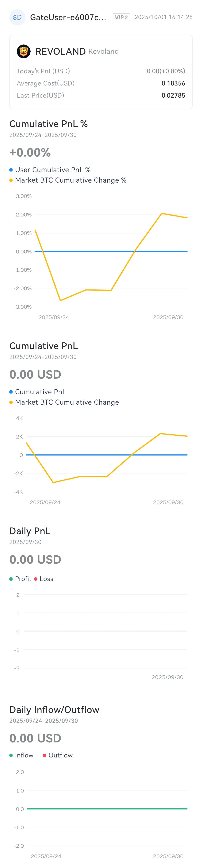Click yellow dot beside Market BTC Cumulative Change %

[11, 180]
